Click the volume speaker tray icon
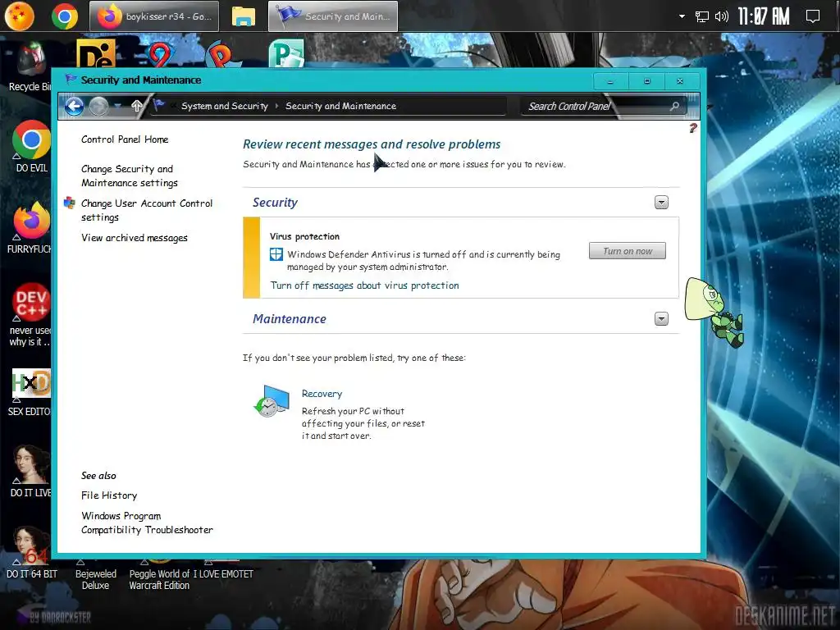Image resolution: width=840 pixels, height=630 pixels. click(722, 16)
